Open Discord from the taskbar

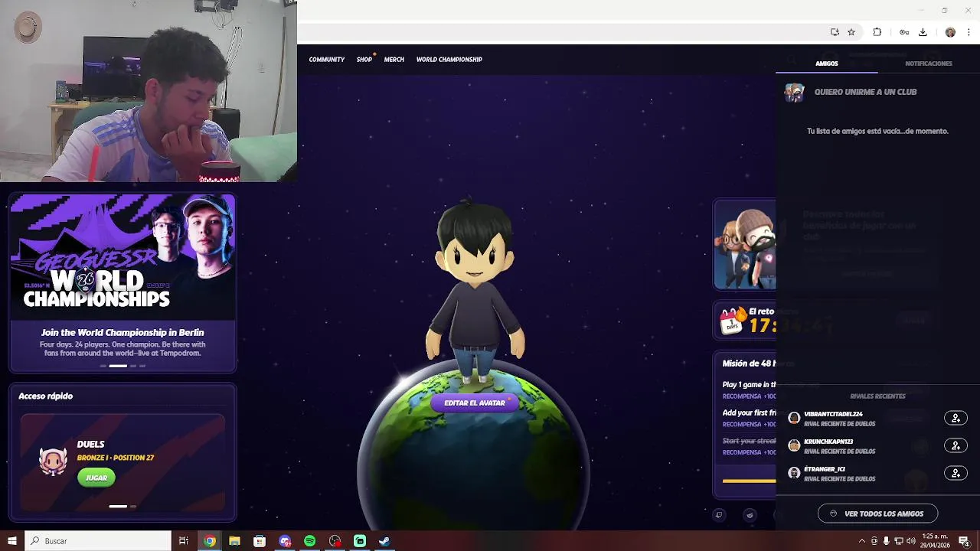click(x=285, y=541)
